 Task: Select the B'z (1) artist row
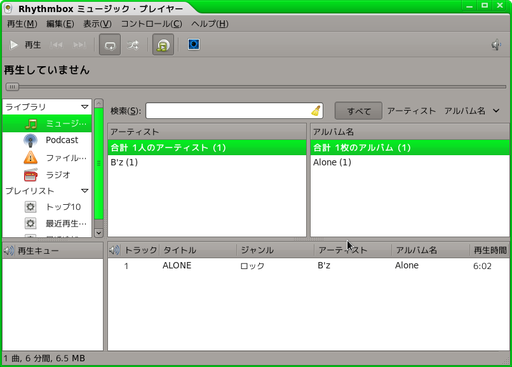click(207, 162)
